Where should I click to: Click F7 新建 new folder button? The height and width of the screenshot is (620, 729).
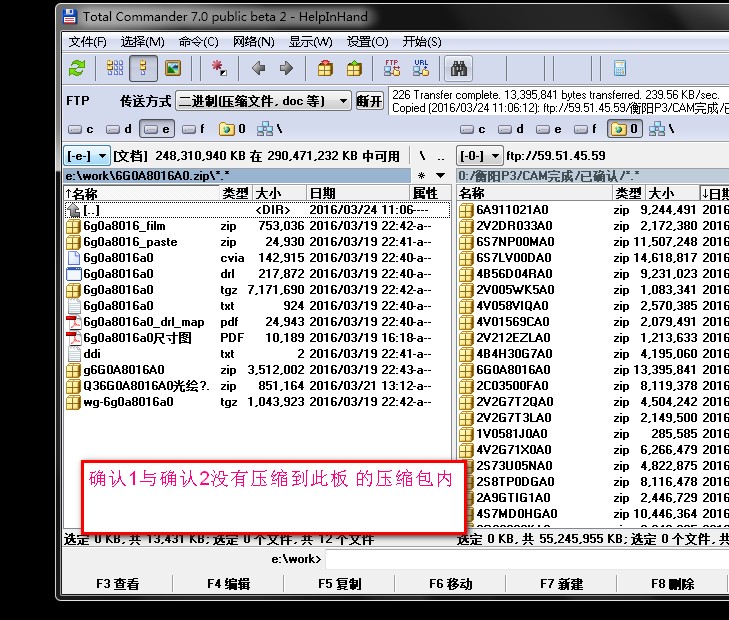[561, 584]
